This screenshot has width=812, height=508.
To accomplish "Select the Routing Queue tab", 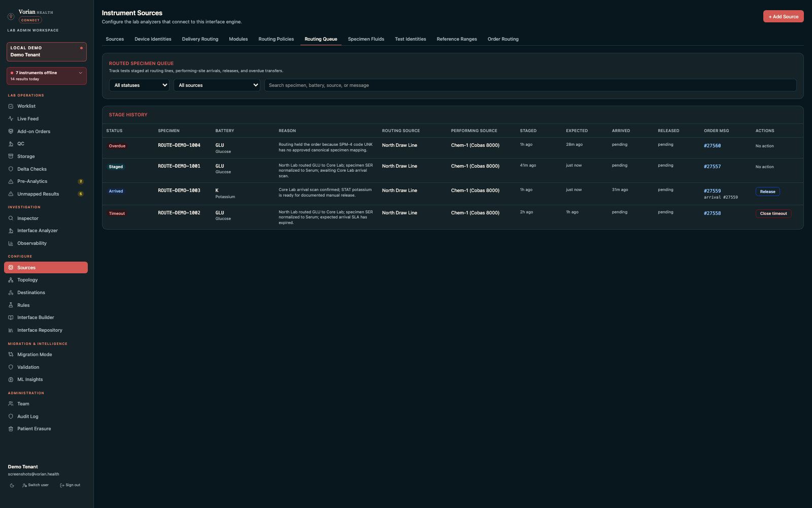I will [x=321, y=39].
